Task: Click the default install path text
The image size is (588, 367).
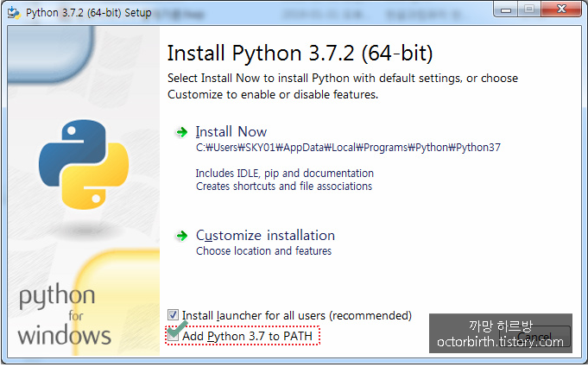Action: 348,148
